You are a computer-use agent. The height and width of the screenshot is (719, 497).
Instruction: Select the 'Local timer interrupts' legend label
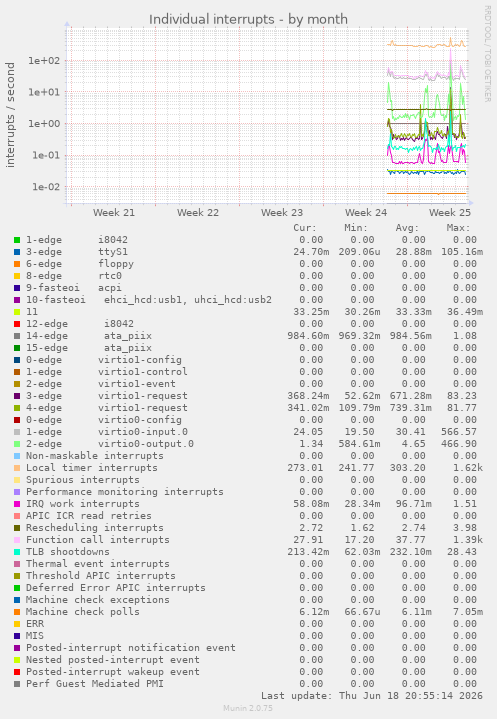92,468
